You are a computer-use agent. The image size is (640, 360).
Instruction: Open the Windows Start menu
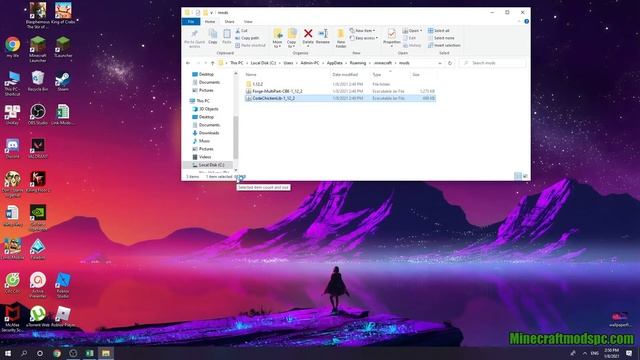8,353
